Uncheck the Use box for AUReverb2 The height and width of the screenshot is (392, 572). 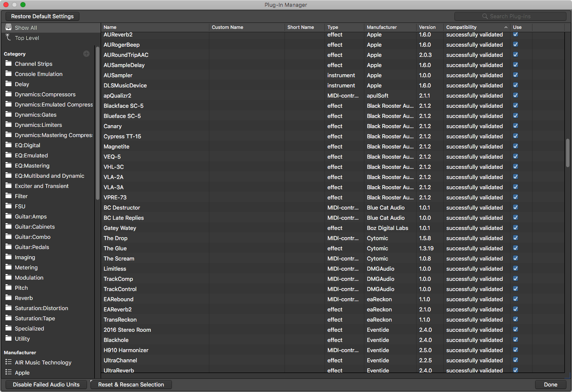tap(515, 34)
